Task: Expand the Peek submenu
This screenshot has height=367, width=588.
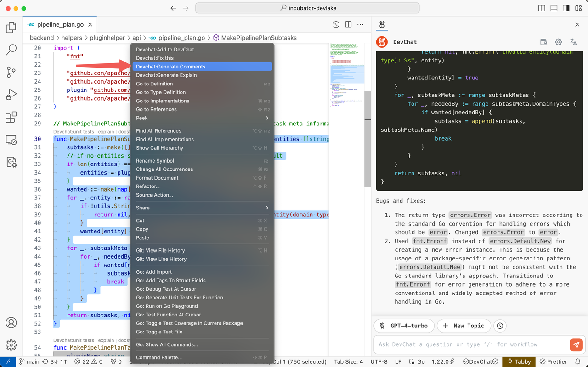Action: coord(203,118)
